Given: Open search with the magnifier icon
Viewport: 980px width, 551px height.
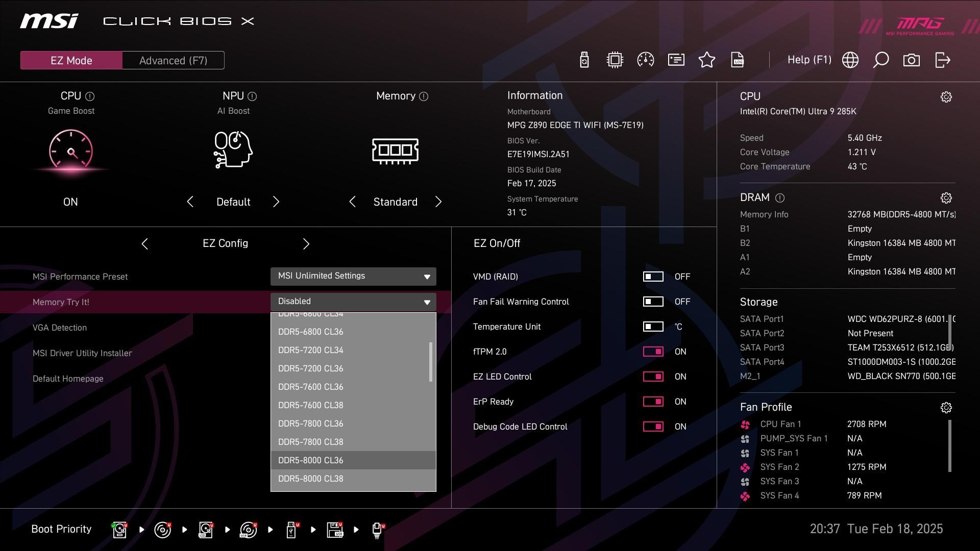Looking at the screenshot, I should pos(881,60).
